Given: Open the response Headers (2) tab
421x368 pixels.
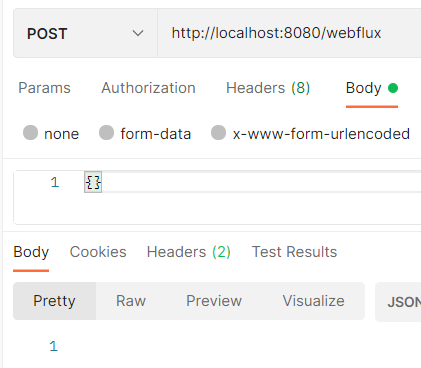Looking at the screenshot, I should pyautogui.click(x=189, y=252).
